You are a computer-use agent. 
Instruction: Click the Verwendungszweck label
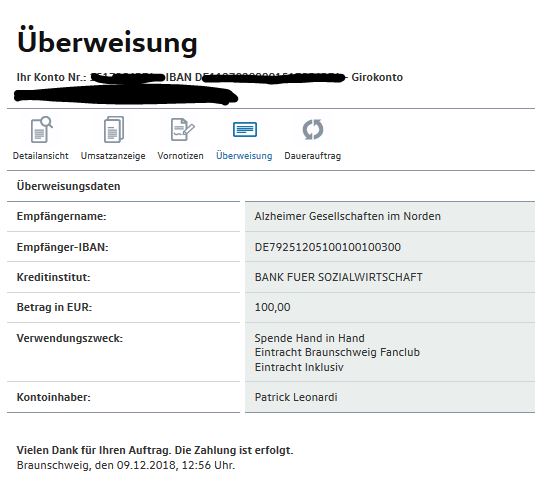[x=70, y=338]
